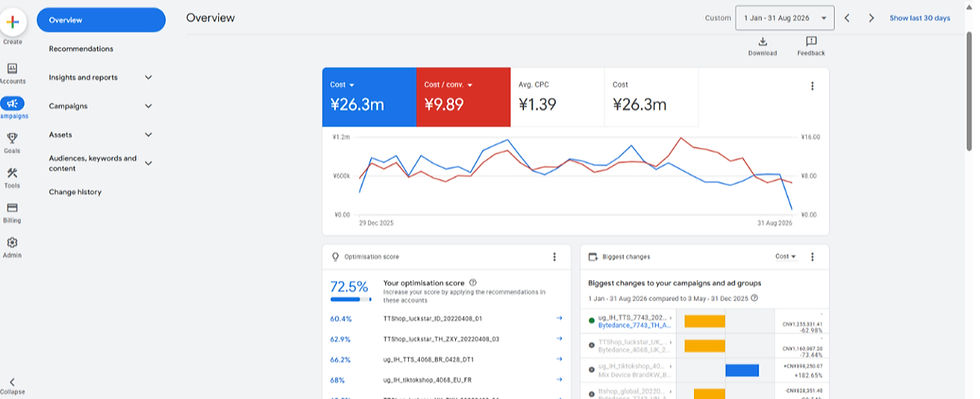This screenshot has height=399, width=980.
Task: Open Bytedance_7743_TH_A... campaign link
Action: [x=635, y=325]
